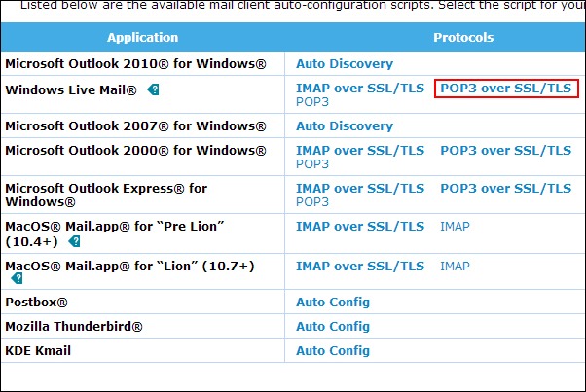Click Microsoft Outlook 2010 for Windows text
586x392 pixels.
(x=135, y=64)
